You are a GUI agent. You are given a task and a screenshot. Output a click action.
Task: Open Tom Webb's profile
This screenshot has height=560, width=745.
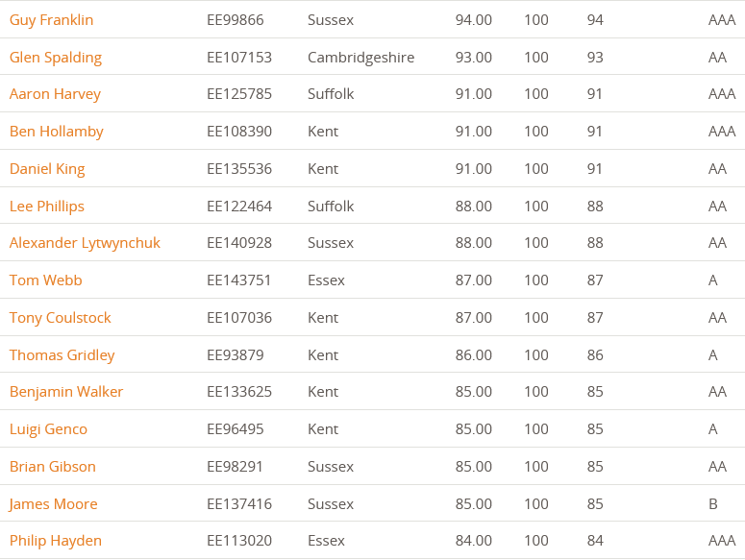46,280
